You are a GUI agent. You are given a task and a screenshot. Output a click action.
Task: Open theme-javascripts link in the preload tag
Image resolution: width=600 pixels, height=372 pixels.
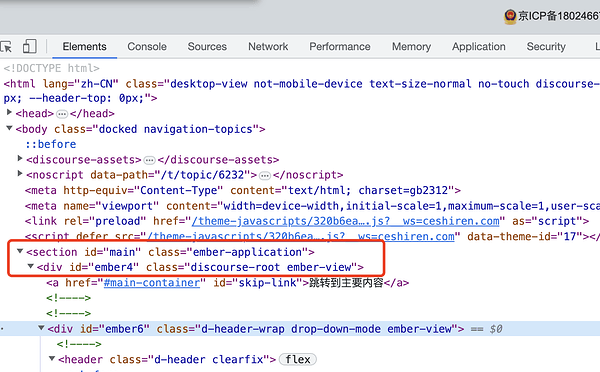[x=345, y=221]
